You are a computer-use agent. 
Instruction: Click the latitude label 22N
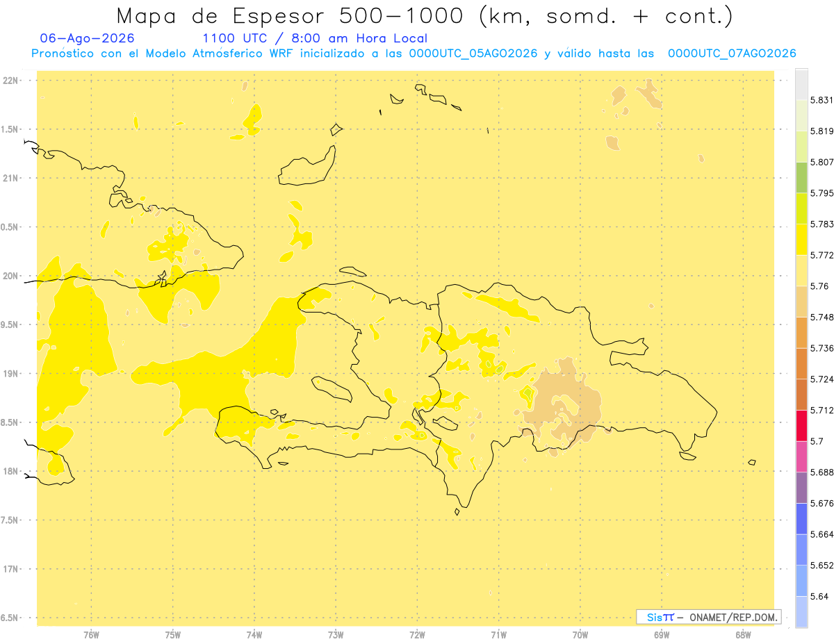point(10,81)
